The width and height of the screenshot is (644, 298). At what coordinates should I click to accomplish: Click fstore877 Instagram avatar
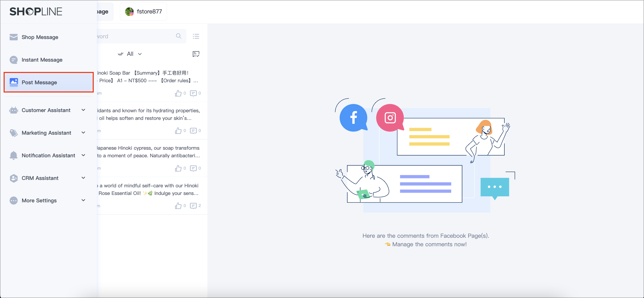click(129, 11)
